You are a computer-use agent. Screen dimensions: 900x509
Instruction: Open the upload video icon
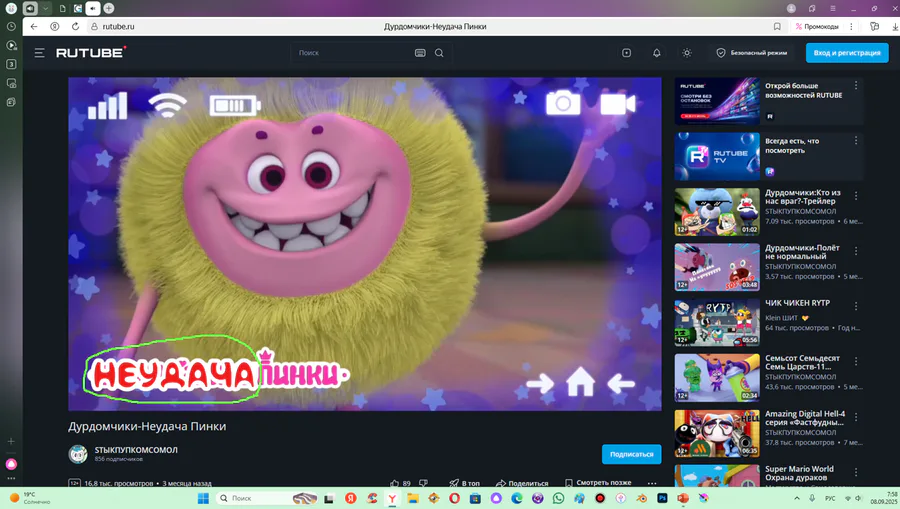pyautogui.click(x=626, y=53)
